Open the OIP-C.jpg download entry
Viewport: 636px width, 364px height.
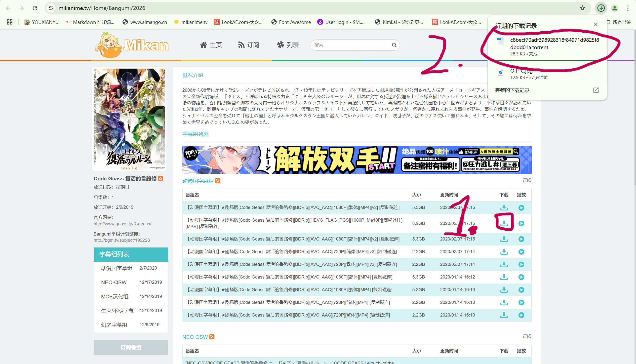[547, 74]
